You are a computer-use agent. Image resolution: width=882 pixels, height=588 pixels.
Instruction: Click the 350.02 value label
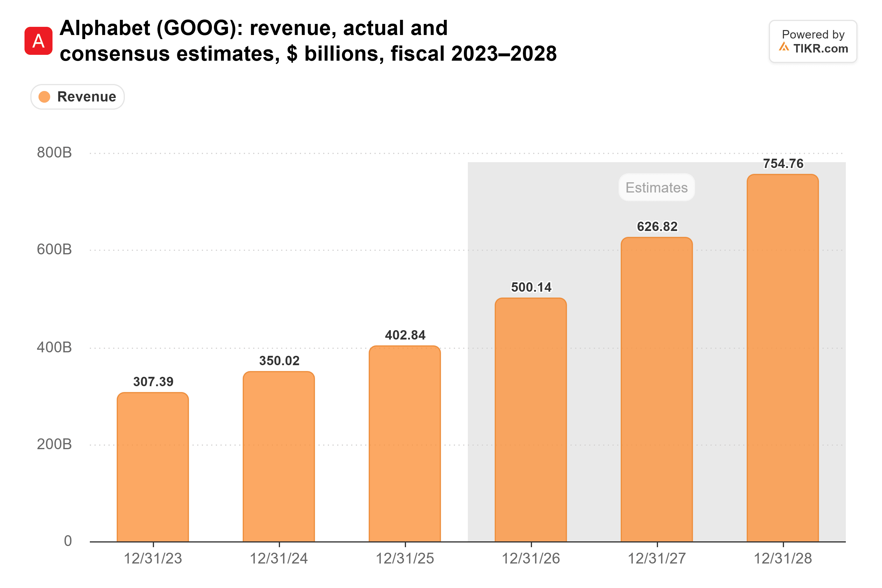279,361
